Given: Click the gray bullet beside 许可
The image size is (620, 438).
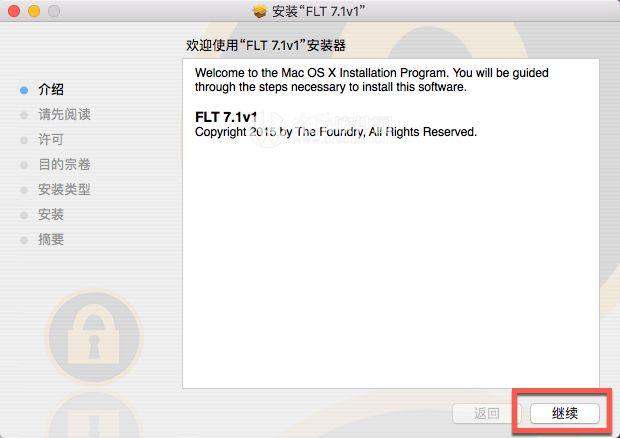Looking at the screenshot, I should click(24, 140).
